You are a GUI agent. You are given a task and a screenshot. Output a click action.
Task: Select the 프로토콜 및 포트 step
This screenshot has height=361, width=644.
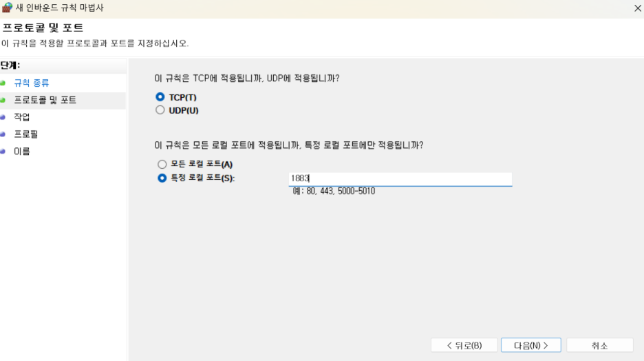[45, 100]
